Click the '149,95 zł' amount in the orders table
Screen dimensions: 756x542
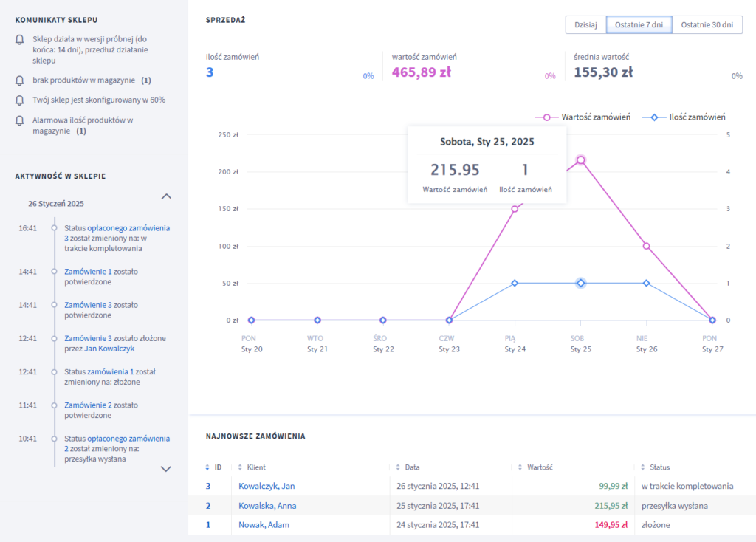click(x=611, y=524)
